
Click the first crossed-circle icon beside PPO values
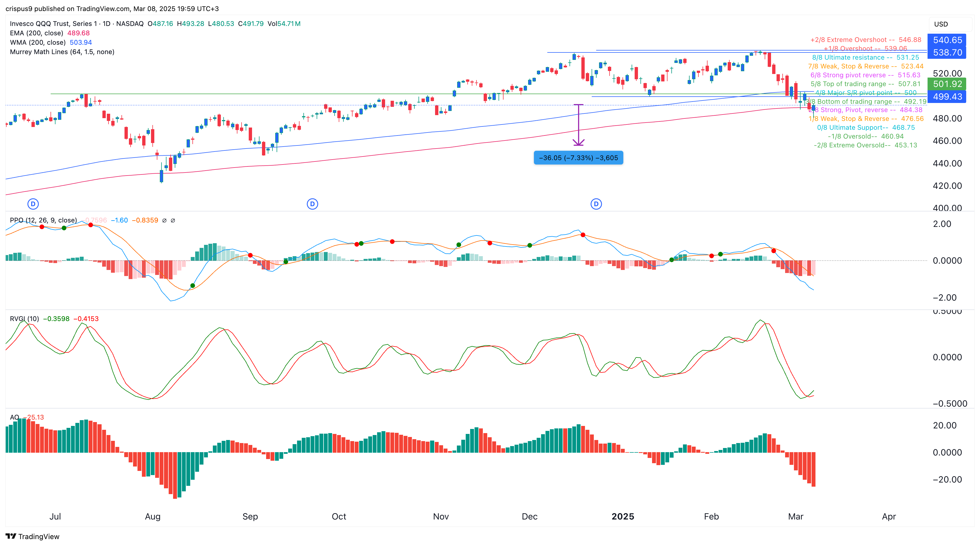(164, 220)
